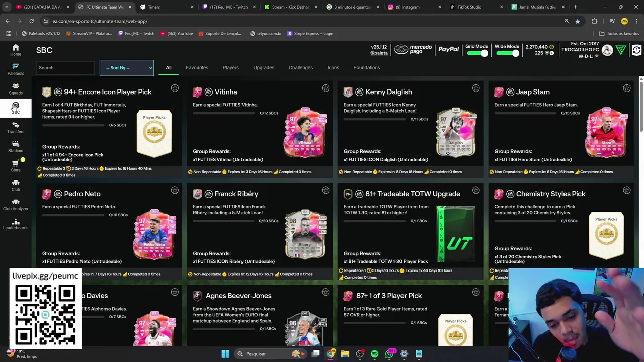Reload the browser page
This screenshot has width=644, height=362.
click(31, 21)
